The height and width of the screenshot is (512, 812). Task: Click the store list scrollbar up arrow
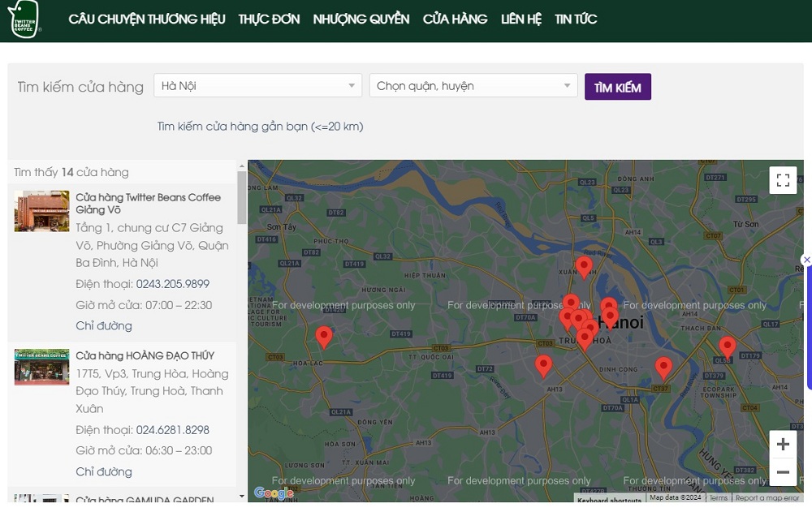pos(242,166)
